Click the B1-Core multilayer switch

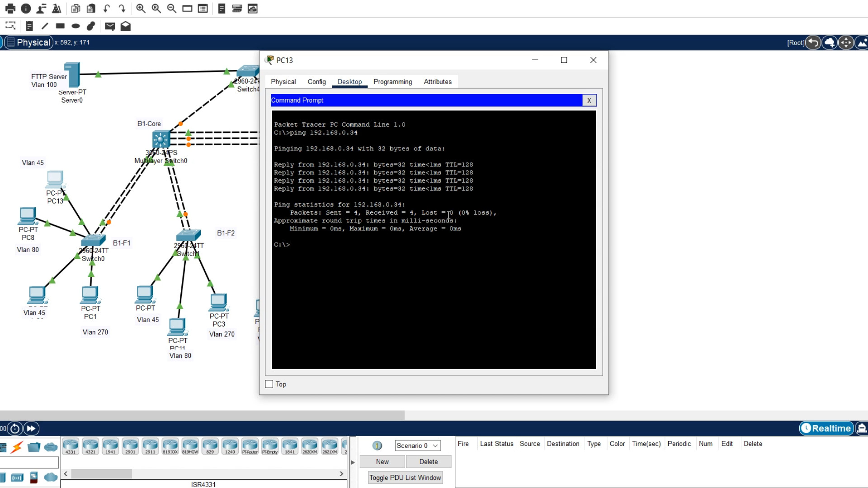[x=161, y=140]
